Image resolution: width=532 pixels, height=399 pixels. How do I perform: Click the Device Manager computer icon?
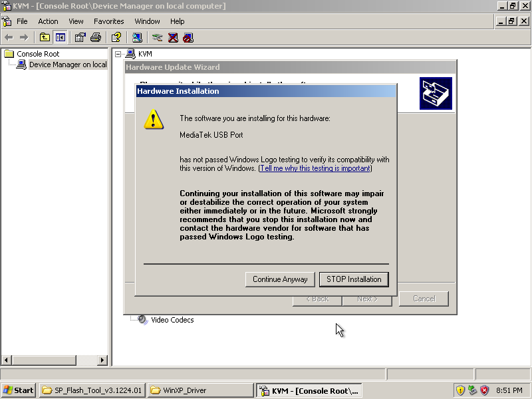click(x=21, y=65)
